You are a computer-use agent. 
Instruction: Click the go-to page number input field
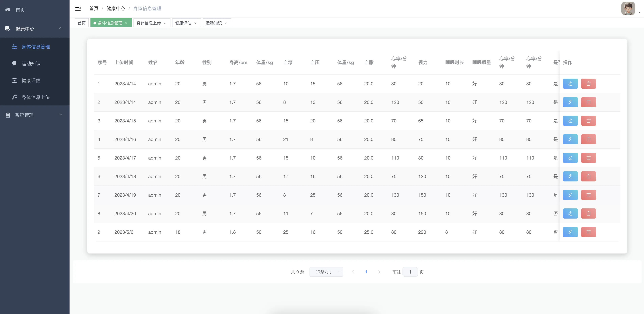click(x=410, y=272)
